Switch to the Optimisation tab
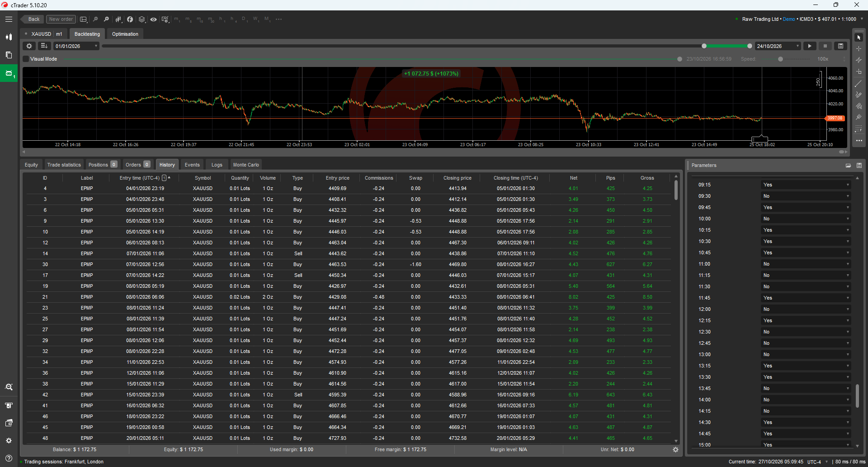The height and width of the screenshot is (467, 868). pyautogui.click(x=125, y=34)
